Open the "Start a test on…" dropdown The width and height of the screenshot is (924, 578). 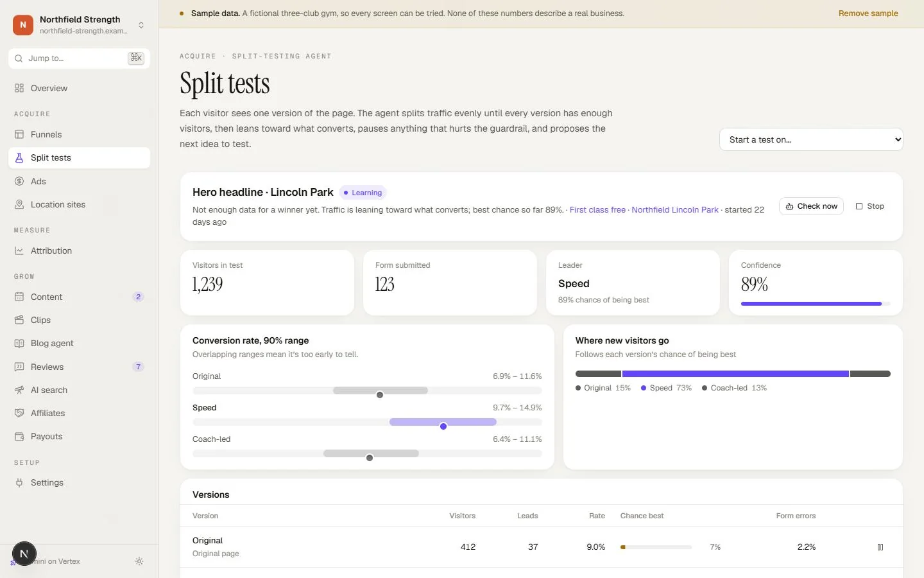tap(811, 139)
